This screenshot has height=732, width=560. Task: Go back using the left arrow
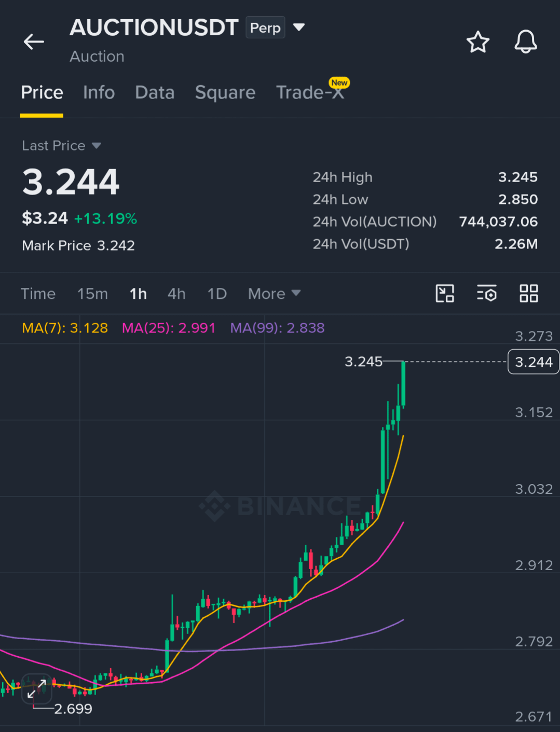pos(34,42)
